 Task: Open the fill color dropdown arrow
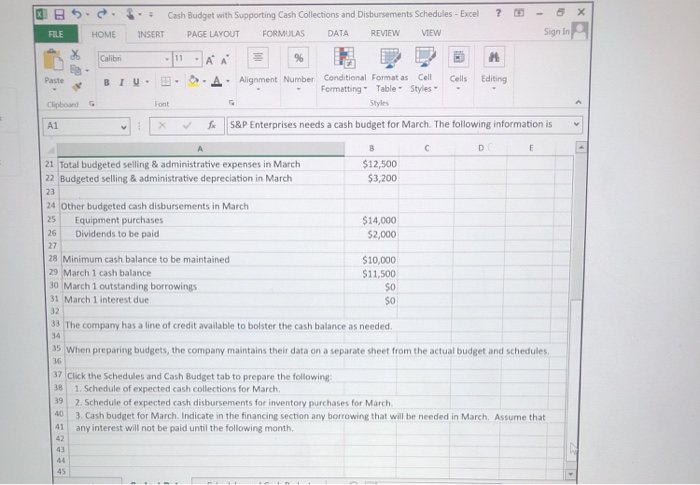[204, 81]
